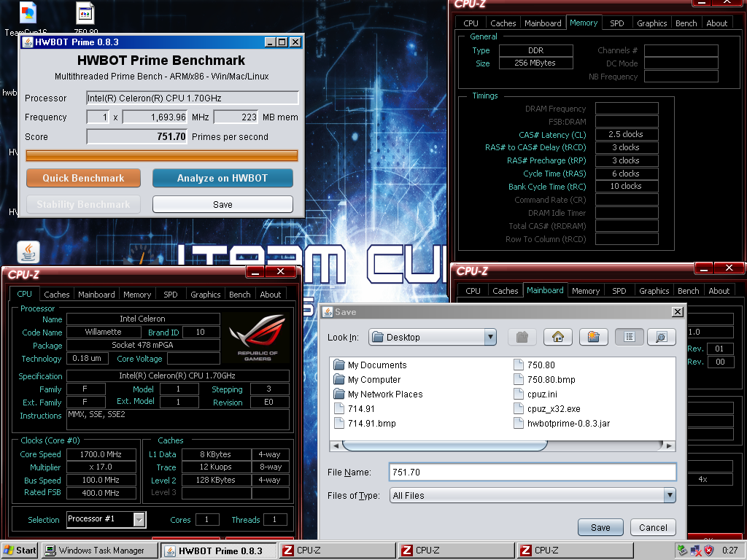Image resolution: width=747 pixels, height=560 pixels.
Task: Open the TeamCup desktop icon
Action: click(28, 13)
